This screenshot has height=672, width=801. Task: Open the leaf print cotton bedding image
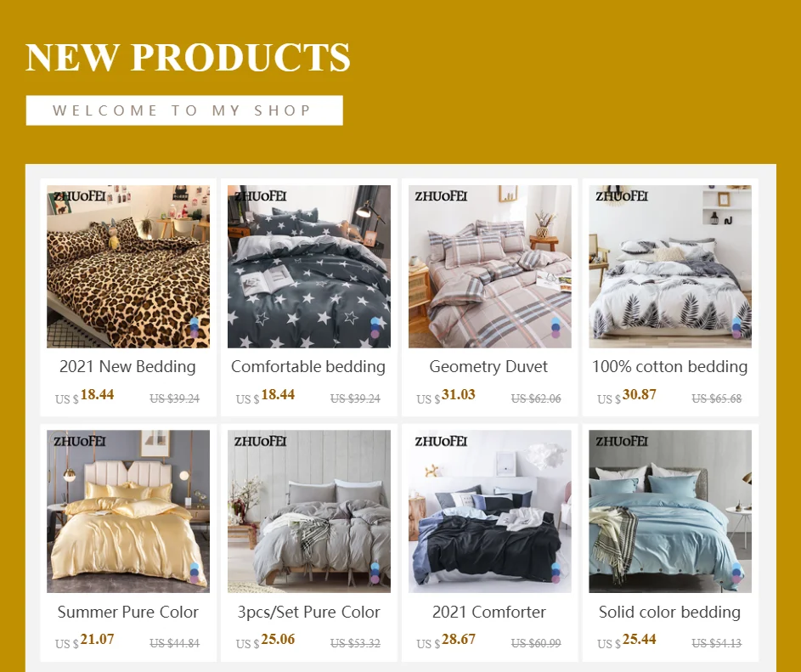pyautogui.click(x=670, y=266)
